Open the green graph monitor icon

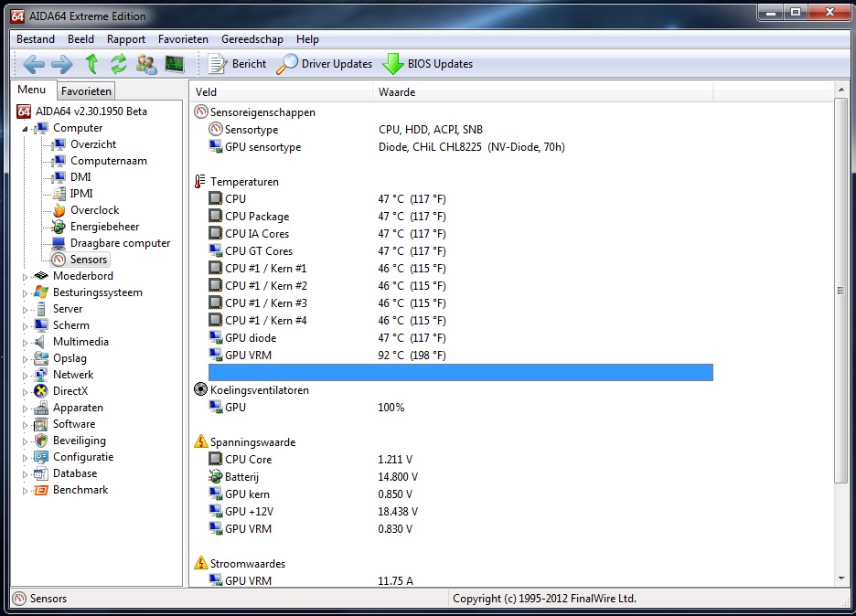tap(175, 64)
